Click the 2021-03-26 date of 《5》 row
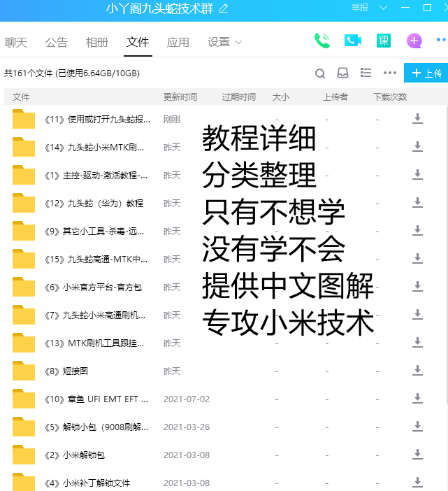The image size is (448, 491). 187,427
